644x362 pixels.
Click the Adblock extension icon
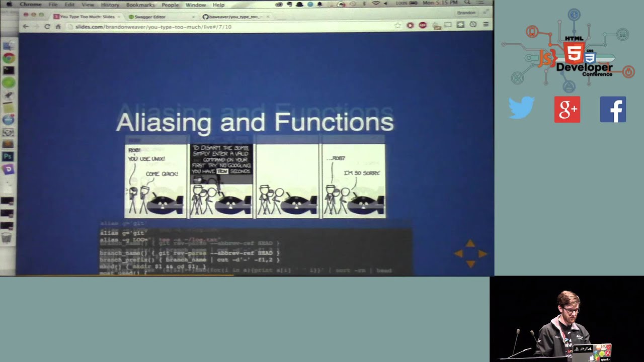click(x=423, y=25)
